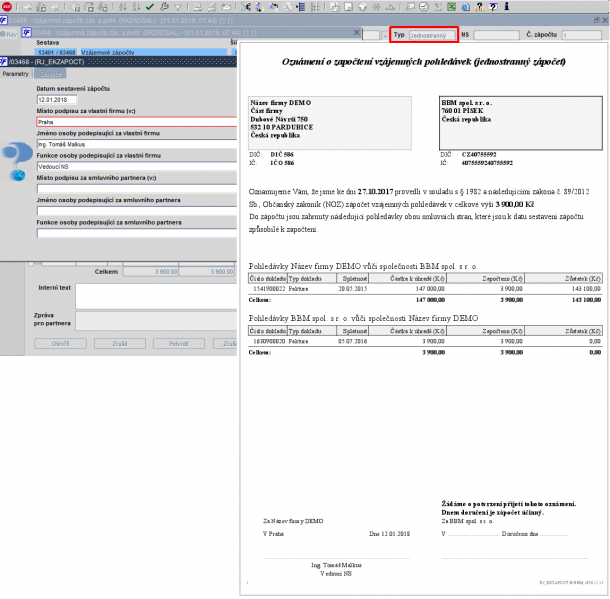Click the first Zrušit button next to Otevřít
The image size is (610, 599).
click(x=120, y=344)
